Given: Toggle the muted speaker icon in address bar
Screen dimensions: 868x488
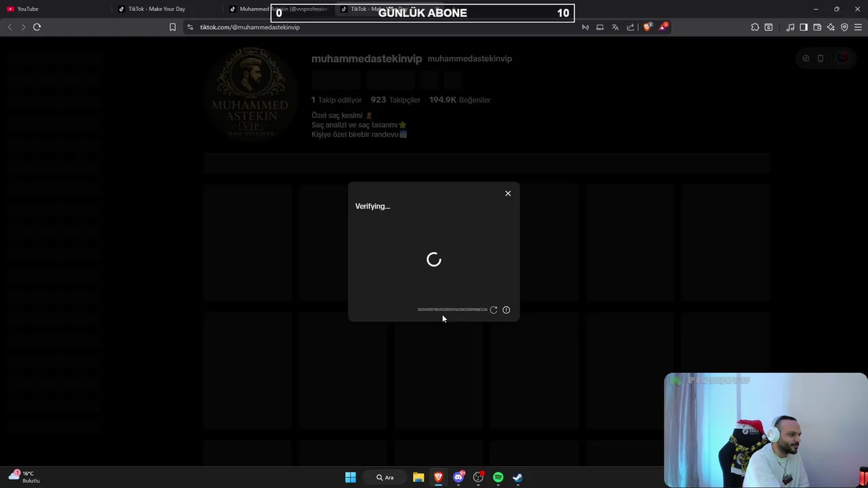Looking at the screenshot, I should click(x=585, y=27).
